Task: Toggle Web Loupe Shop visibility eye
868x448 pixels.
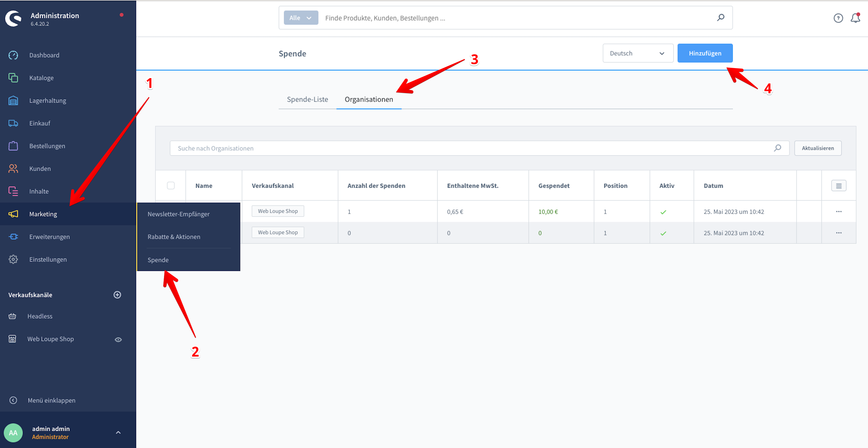Action: point(118,339)
